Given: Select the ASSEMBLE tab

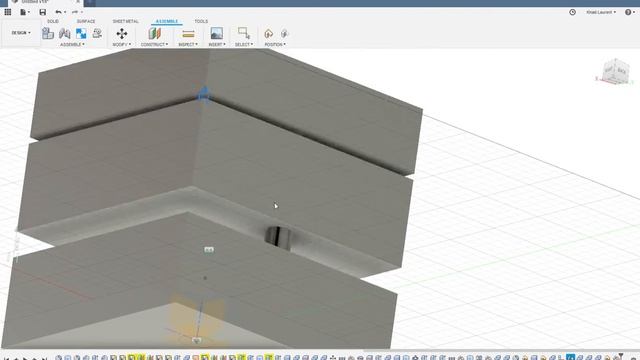Looking at the screenshot, I should click(167, 21).
